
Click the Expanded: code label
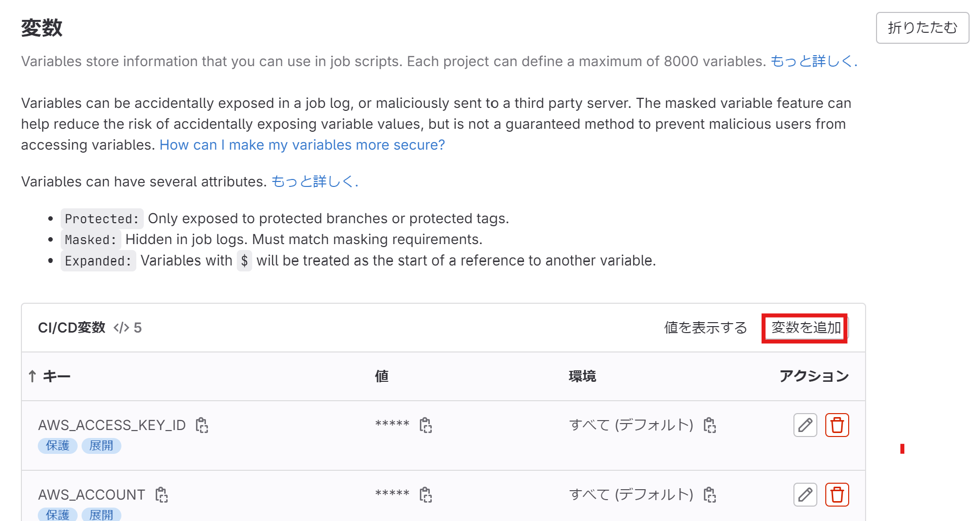(x=98, y=261)
